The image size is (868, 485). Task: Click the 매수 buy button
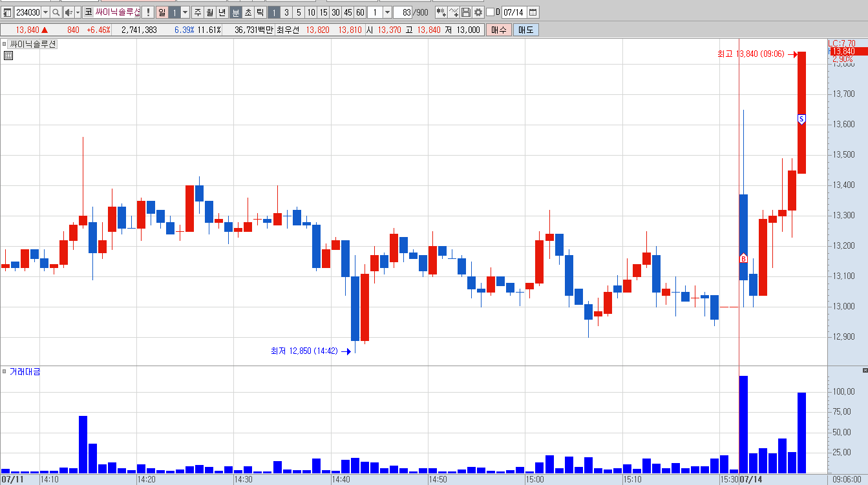(x=499, y=30)
